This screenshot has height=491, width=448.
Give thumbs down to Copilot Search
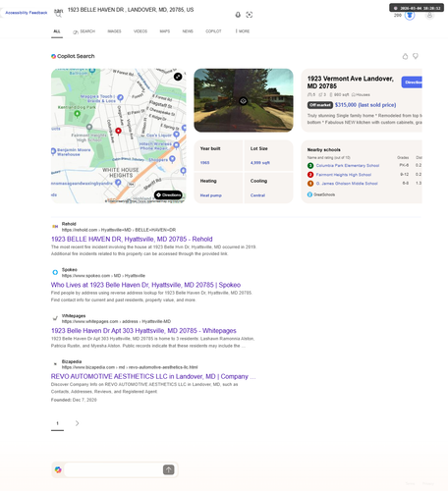coord(416,56)
